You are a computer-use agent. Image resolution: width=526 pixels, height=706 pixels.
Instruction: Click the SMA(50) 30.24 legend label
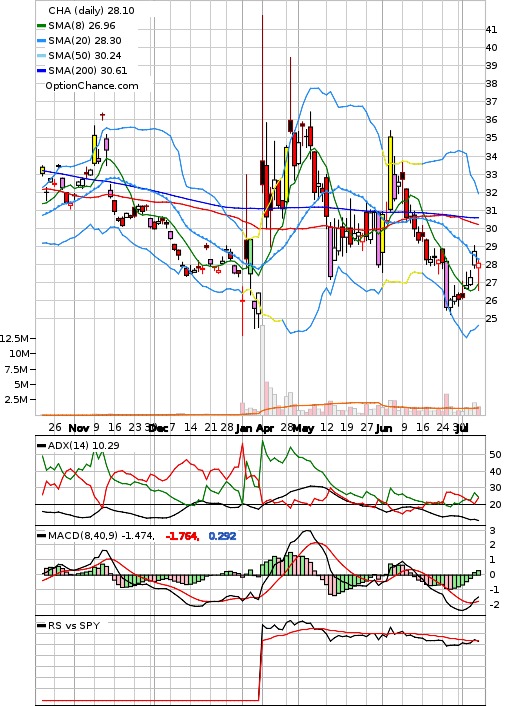tap(85, 55)
